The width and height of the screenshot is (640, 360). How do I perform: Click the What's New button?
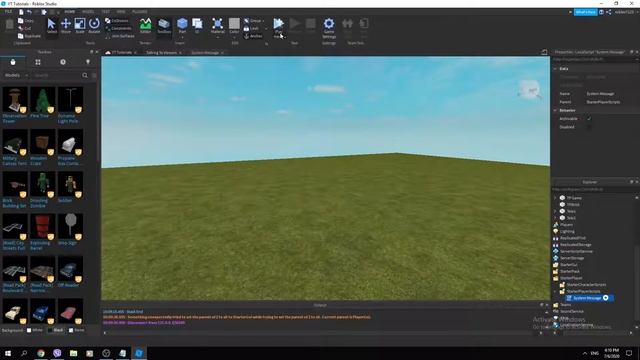(585, 12)
